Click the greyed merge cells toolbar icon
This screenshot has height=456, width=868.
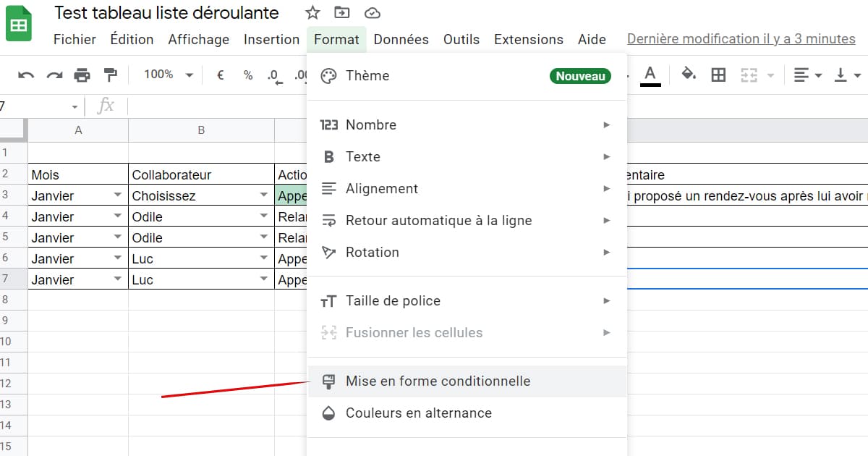click(x=749, y=75)
